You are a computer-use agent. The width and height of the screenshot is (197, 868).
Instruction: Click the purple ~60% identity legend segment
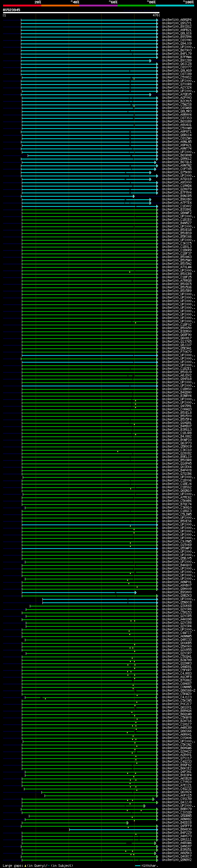coord(99,6)
